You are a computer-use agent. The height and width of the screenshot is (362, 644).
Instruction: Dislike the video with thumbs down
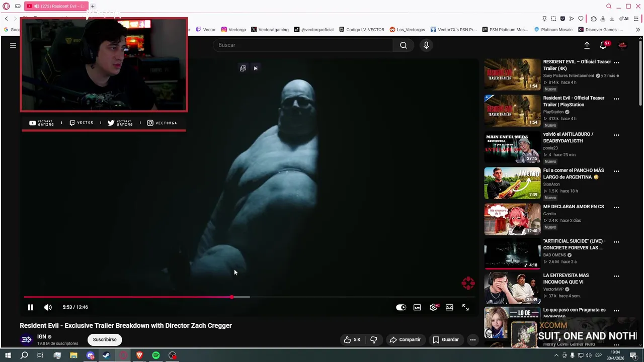coord(374,340)
